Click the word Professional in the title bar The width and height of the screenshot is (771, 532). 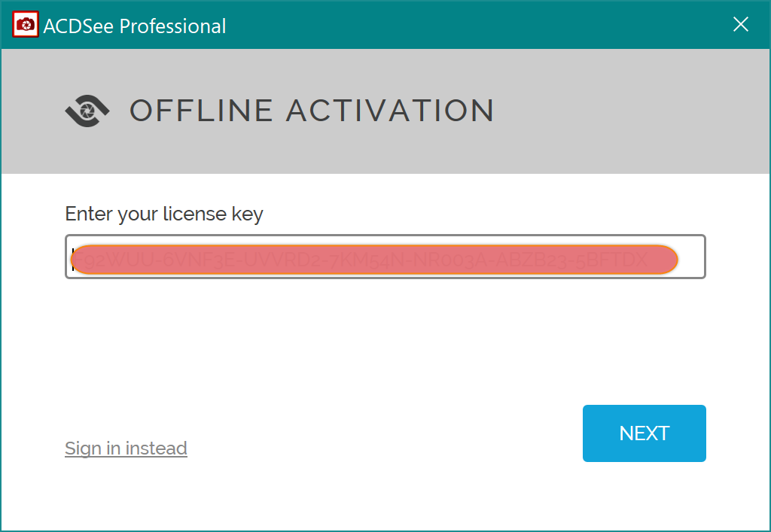pos(173,26)
